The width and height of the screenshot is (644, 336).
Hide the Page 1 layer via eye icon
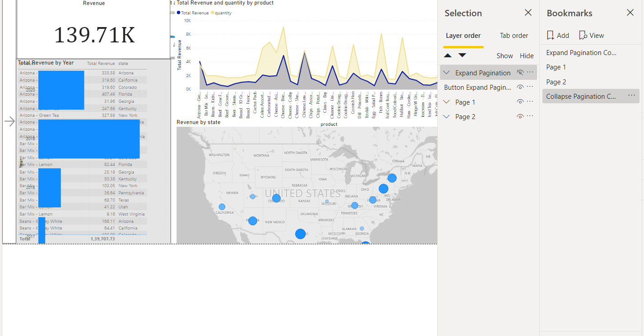520,102
